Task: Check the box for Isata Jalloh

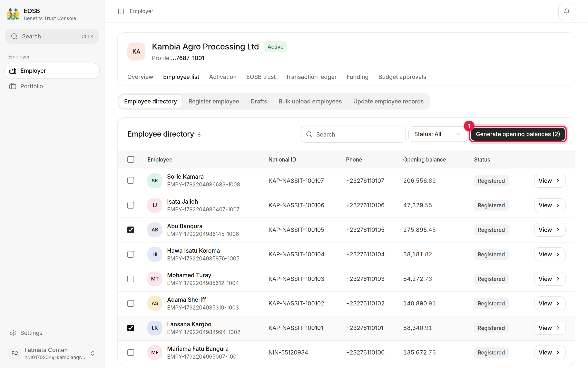Action: (131, 205)
